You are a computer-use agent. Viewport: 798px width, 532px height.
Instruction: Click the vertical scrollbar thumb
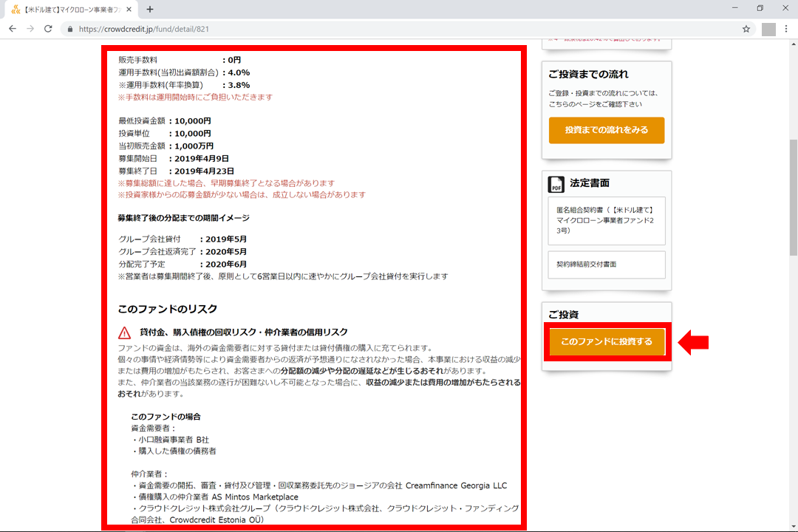pyautogui.click(x=794, y=197)
